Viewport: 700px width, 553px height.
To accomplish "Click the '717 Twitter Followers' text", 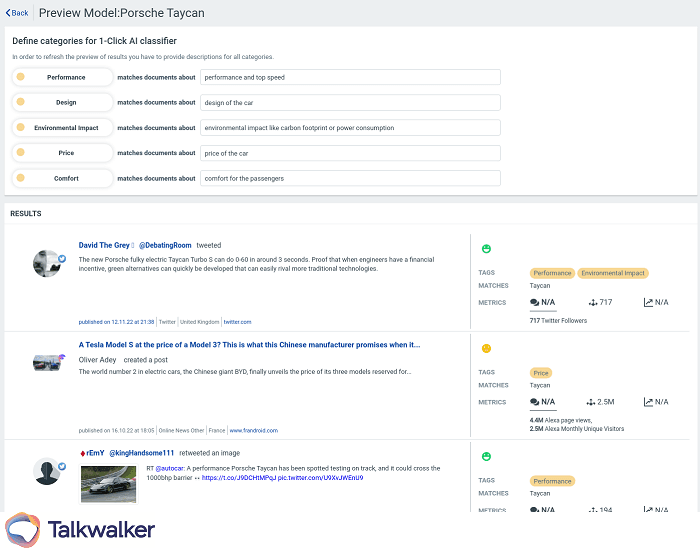I will (x=558, y=320).
